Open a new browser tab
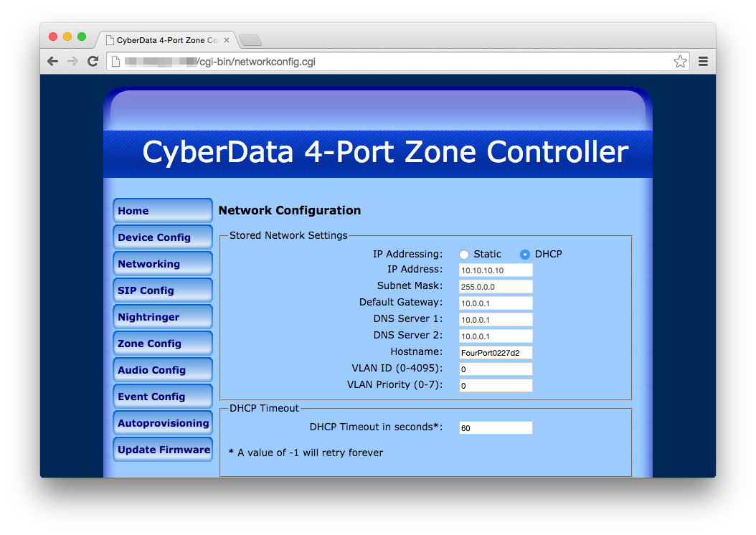Viewport: 756px width, 535px height. point(250,41)
